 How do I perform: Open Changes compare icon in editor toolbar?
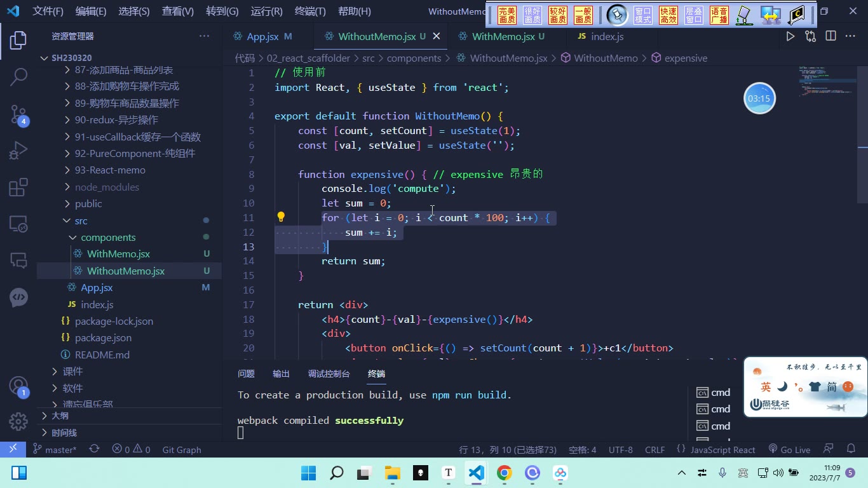click(810, 36)
